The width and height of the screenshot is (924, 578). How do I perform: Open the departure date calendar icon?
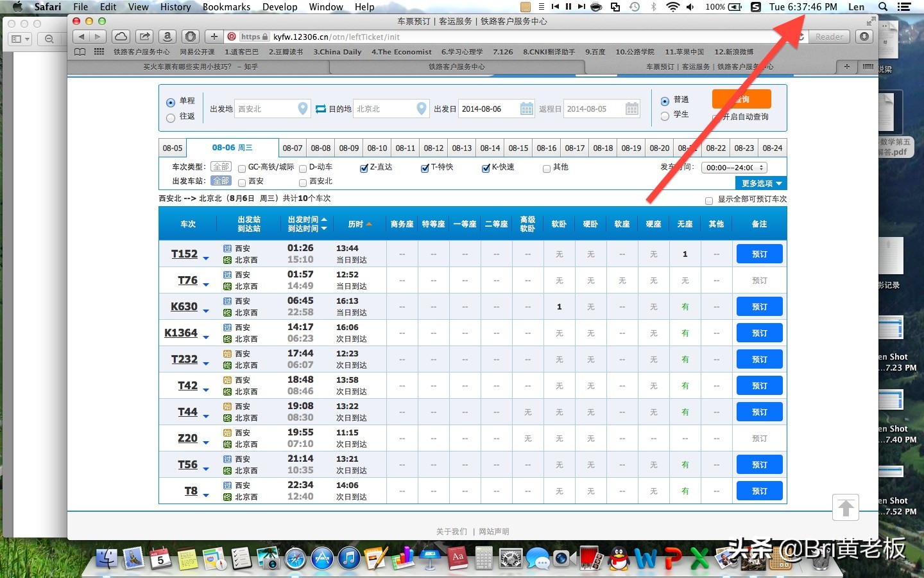[x=526, y=109]
